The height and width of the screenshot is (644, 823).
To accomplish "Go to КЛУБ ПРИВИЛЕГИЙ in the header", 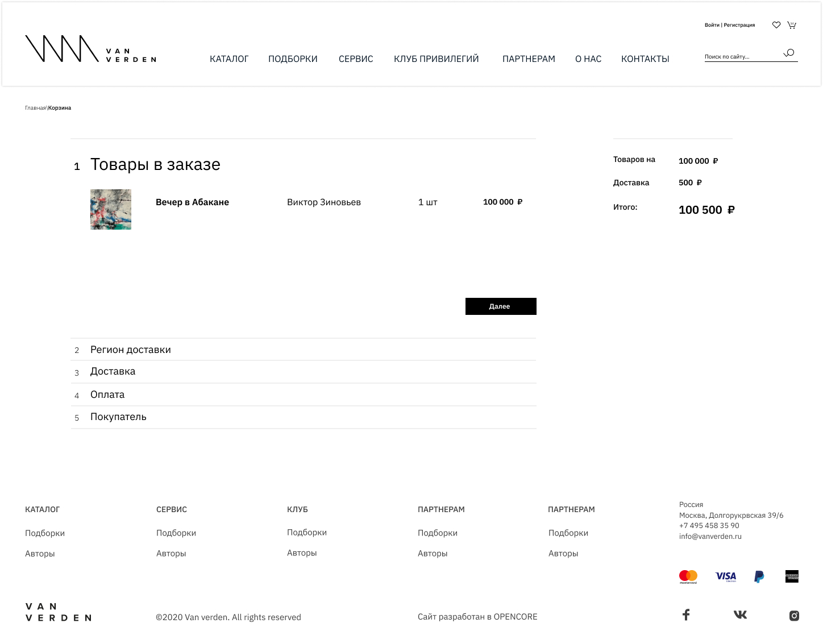I will click(x=437, y=59).
